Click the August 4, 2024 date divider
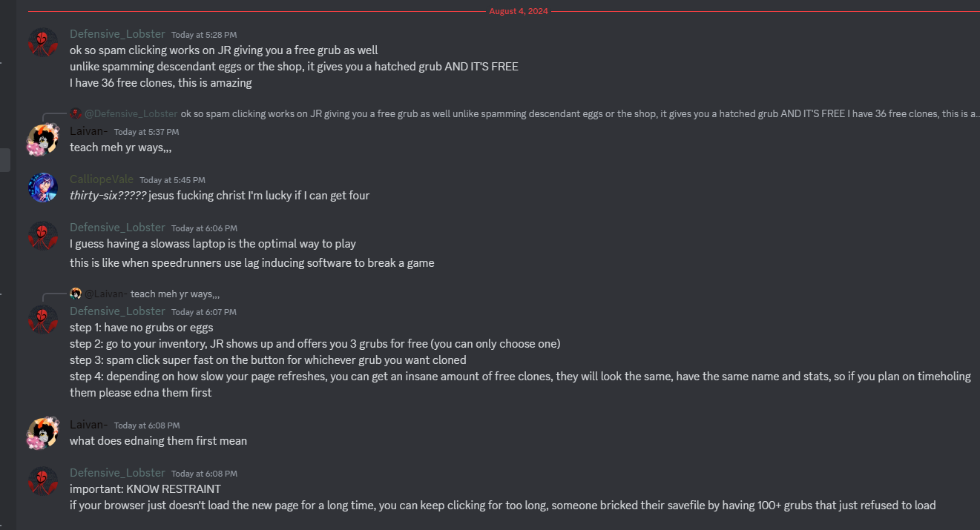 pos(518,11)
